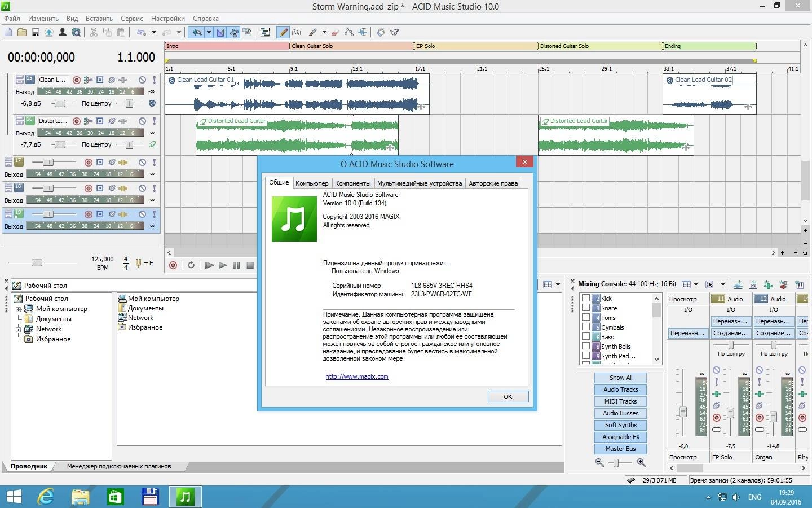Mute track 15 Clean Lead

[x=142, y=80]
